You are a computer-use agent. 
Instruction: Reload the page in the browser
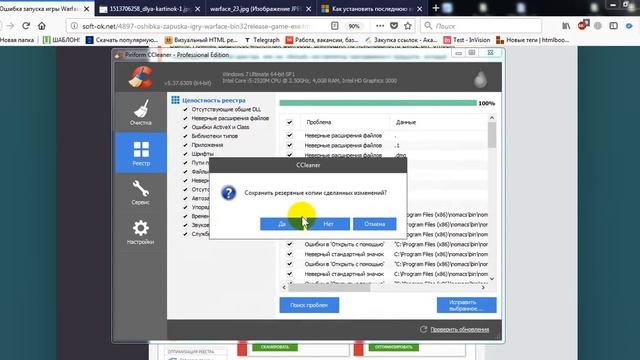tap(26, 26)
